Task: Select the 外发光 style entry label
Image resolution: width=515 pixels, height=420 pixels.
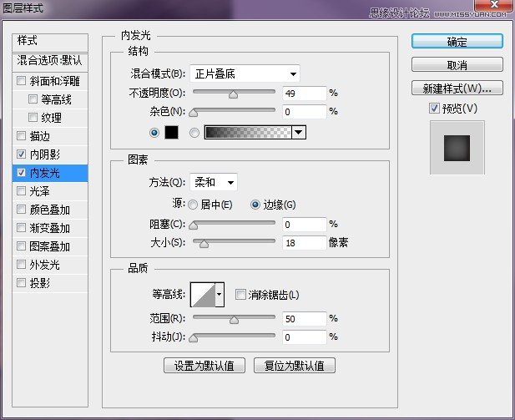Action: coord(45,265)
